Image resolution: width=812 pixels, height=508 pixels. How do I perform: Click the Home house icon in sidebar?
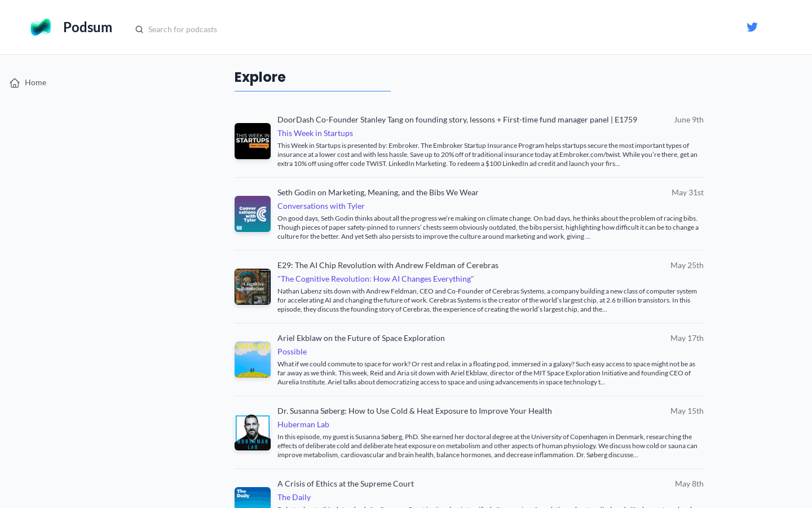coord(15,83)
